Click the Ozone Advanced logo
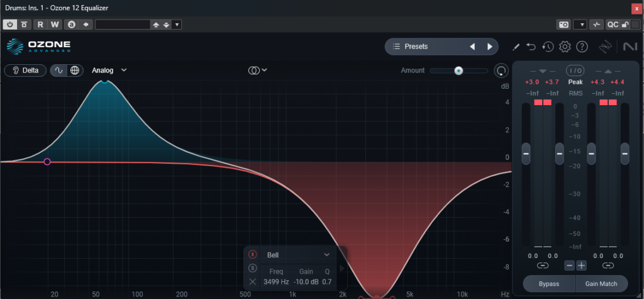The width and height of the screenshot is (644, 299). (38, 47)
